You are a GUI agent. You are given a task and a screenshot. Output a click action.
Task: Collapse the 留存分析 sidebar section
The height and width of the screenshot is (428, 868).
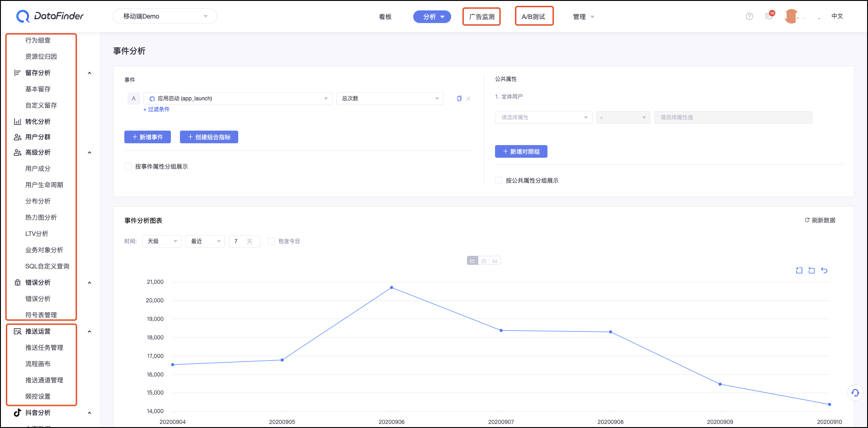90,73
